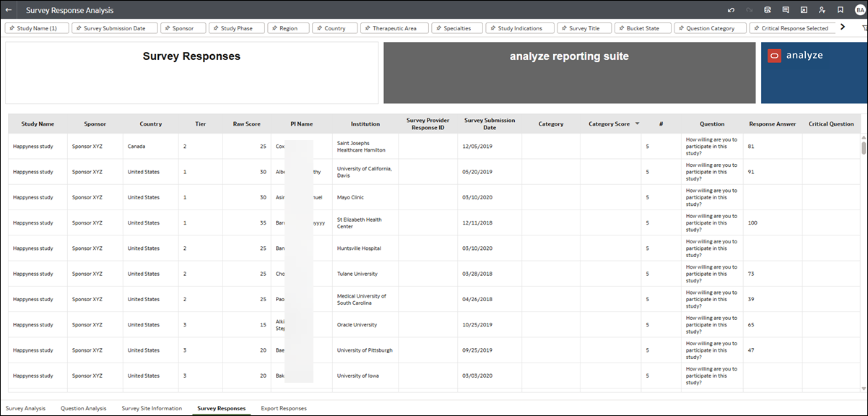The image size is (868, 416).
Task: Click the Tier column header
Action: (201, 123)
